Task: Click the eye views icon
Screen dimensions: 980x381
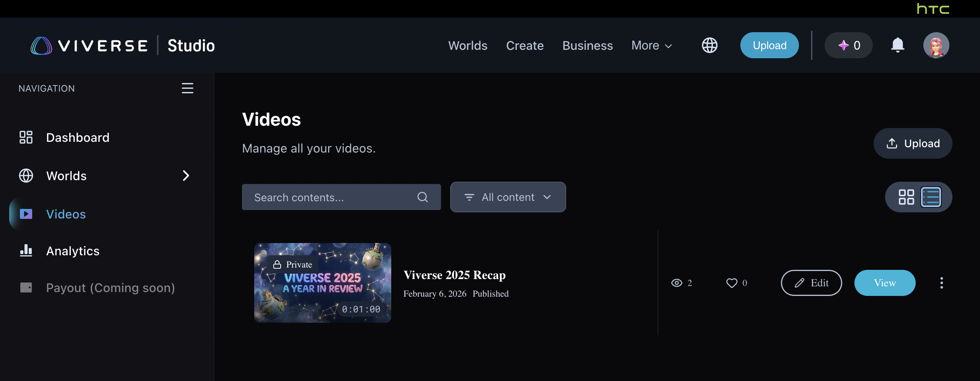Action: pos(676,283)
